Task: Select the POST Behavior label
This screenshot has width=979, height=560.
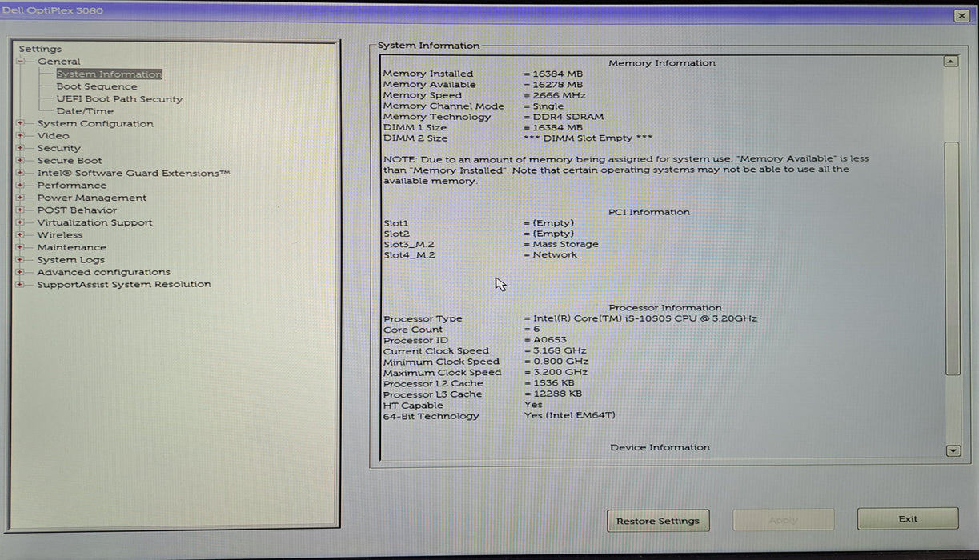Action: point(77,210)
